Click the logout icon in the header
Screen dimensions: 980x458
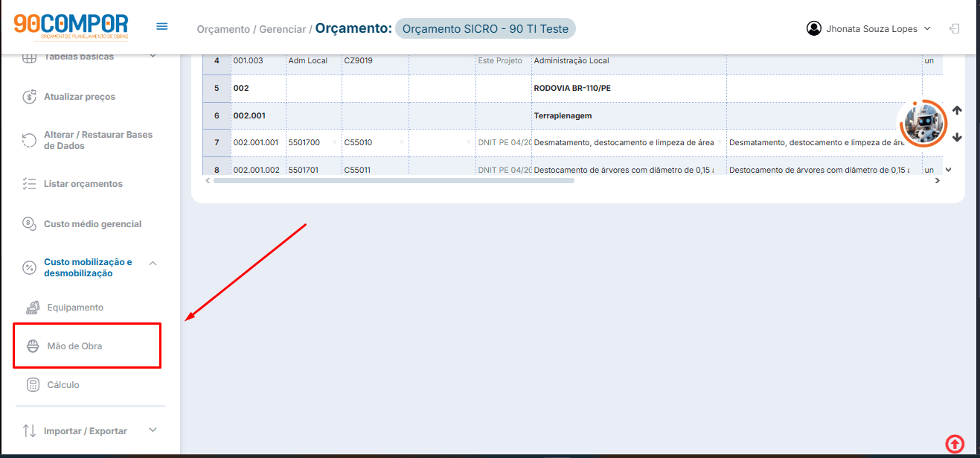pyautogui.click(x=954, y=29)
